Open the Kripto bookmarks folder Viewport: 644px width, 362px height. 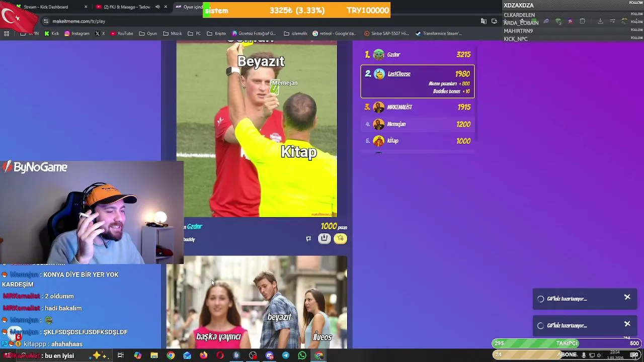tap(216, 34)
